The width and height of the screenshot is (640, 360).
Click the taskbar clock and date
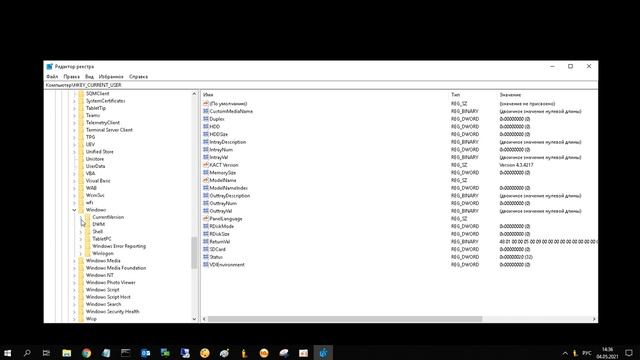click(607, 353)
